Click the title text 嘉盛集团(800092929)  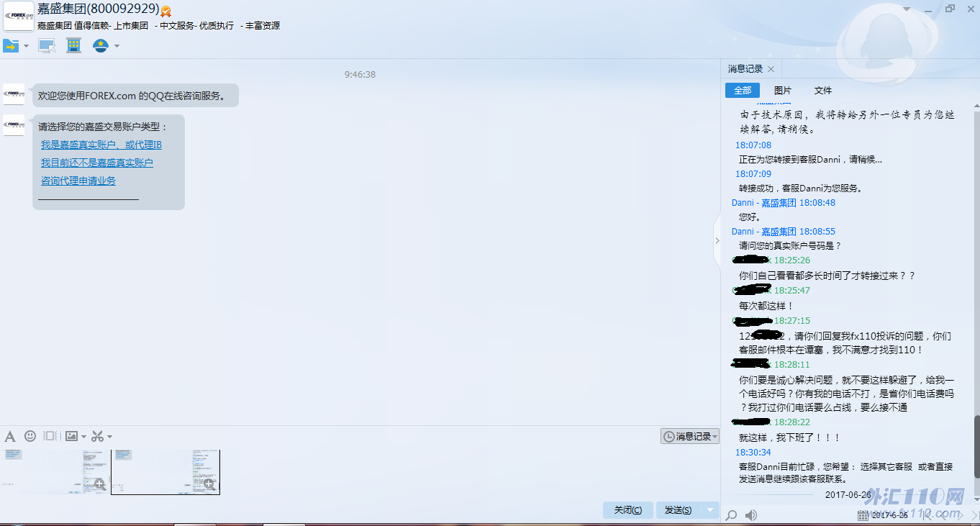(x=99, y=9)
